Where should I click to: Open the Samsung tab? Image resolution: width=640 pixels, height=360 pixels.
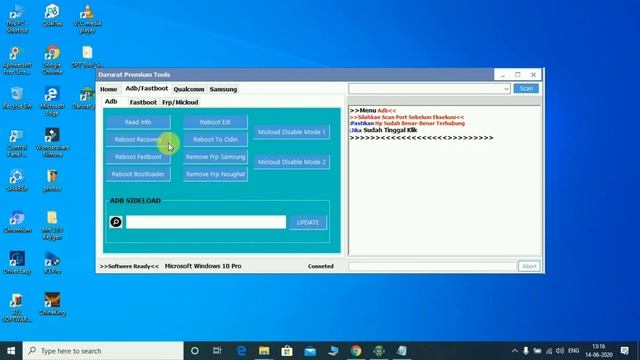[223, 89]
